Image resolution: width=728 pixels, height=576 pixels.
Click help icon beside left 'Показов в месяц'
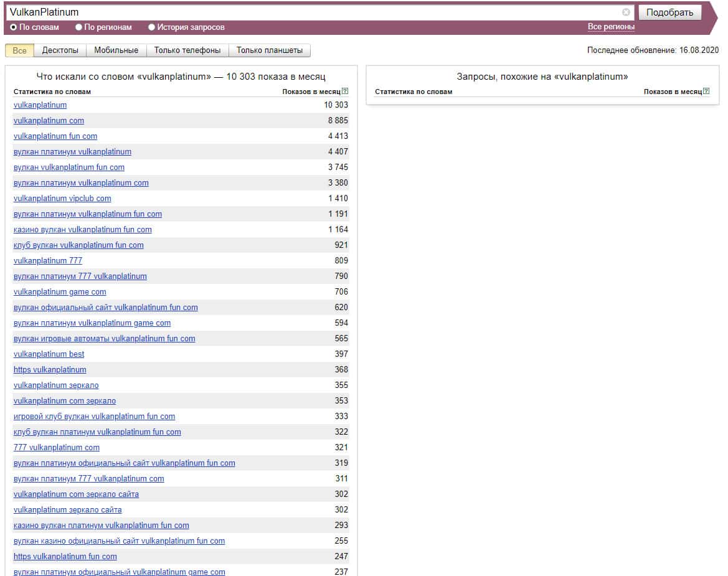[345, 92]
